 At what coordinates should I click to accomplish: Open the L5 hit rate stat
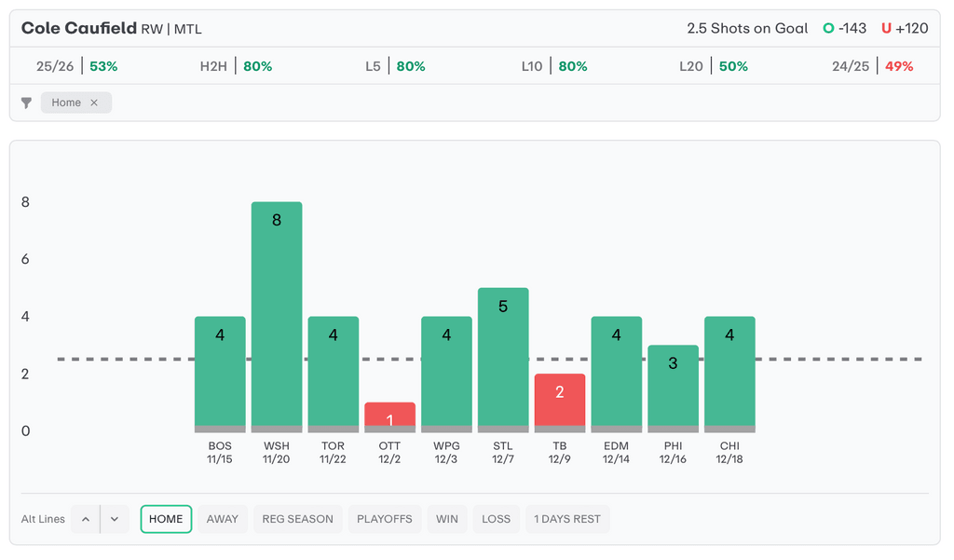(x=395, y=66)
